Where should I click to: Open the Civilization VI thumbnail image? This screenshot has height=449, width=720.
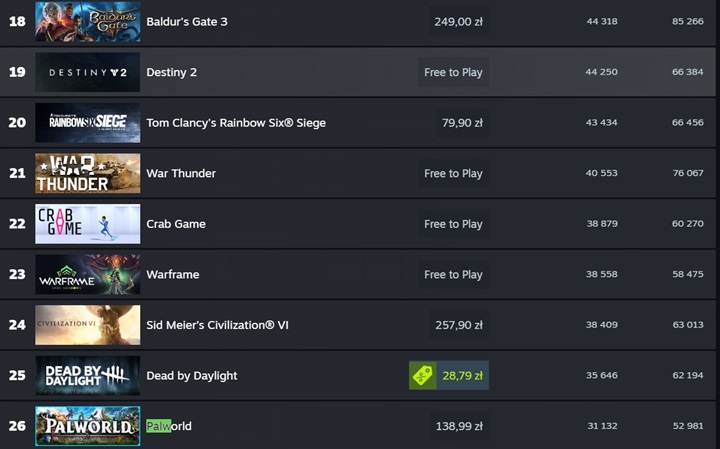[87, 325]
